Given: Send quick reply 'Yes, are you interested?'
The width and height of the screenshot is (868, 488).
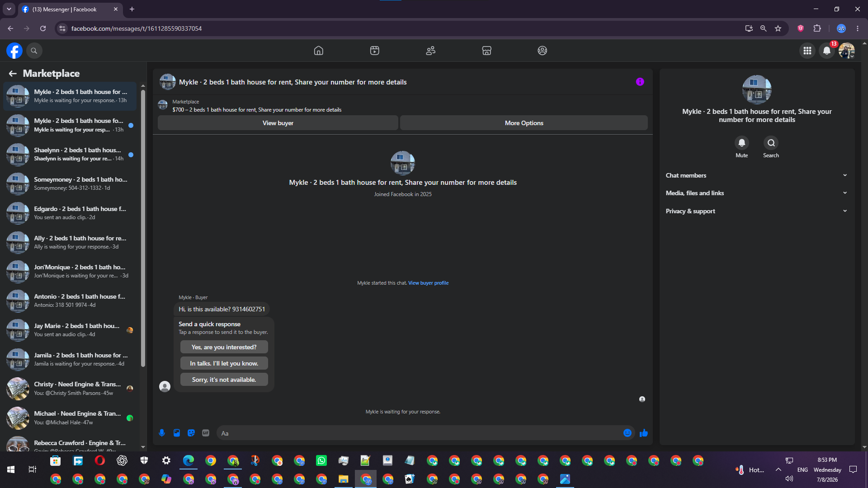Looking at the screenshot, I should coord(224,347).
